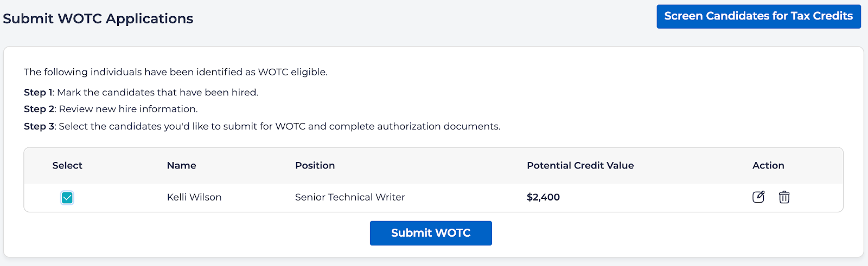This screenshot has height=266, width=868.
Task: Click the Potential Credit Value column header
Action: pyautogui.click(x=580, y=165)
